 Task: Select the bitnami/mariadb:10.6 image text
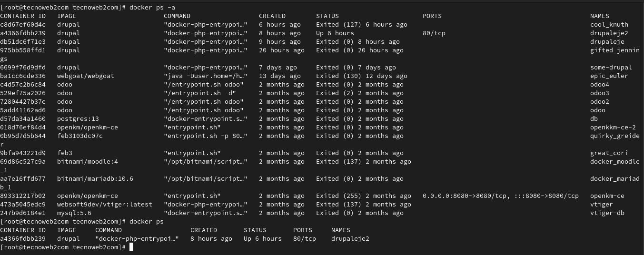tap(95, 179)
